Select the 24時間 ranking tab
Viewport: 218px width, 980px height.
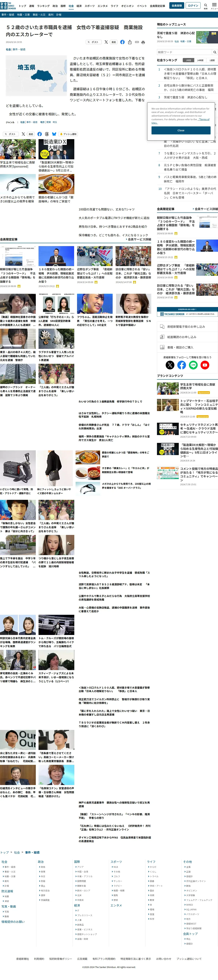(200, 60)
